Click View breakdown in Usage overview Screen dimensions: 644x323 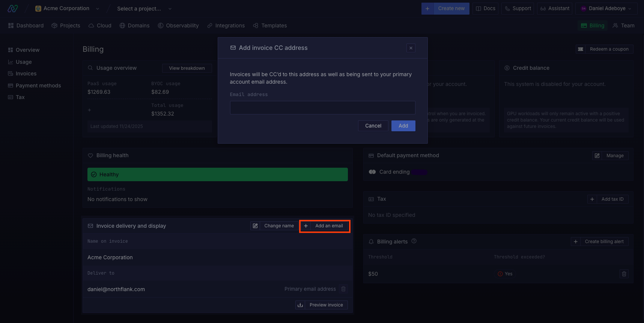tap(187, 68)
